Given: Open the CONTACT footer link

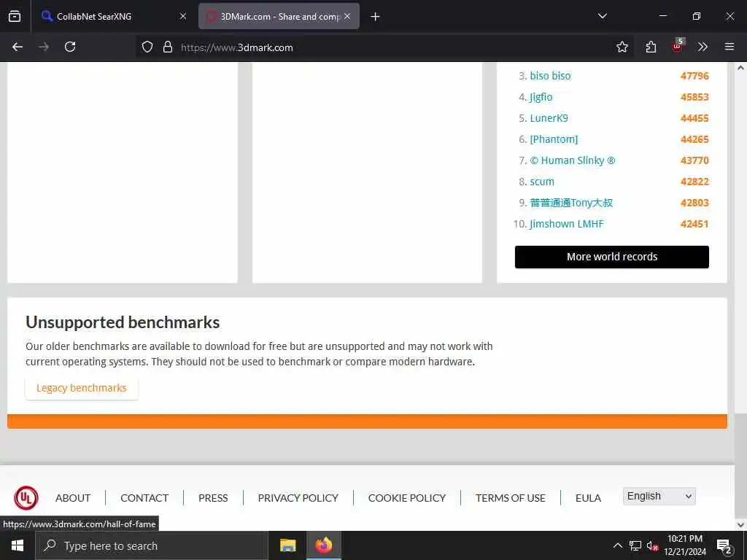Looking at the screenshot, I should point(144,498).
